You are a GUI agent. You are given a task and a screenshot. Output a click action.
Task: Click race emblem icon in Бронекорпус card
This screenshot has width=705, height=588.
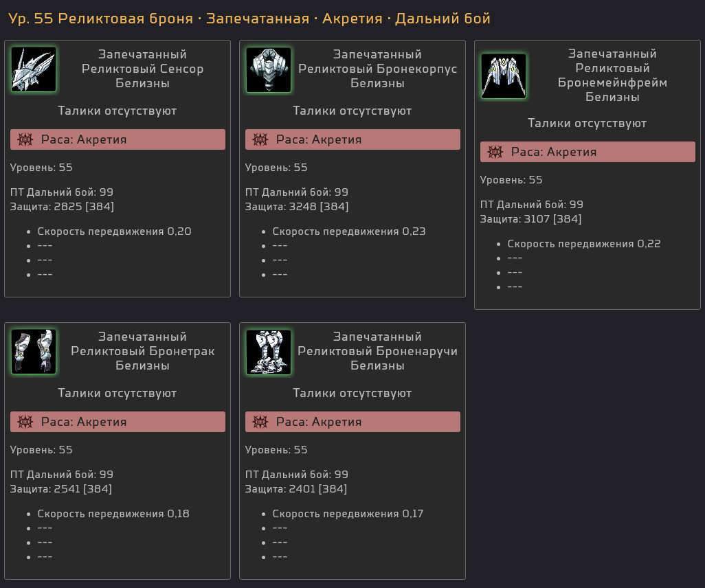pos(260,139)
